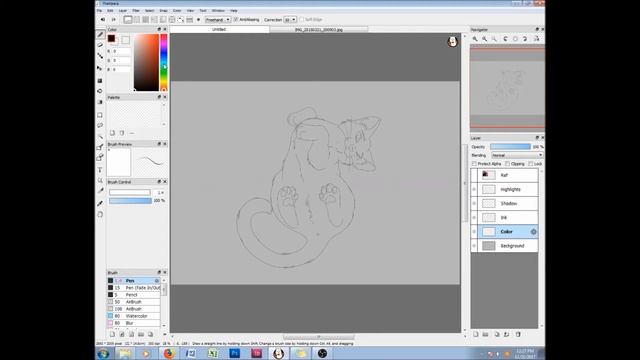Image resolution: width=640 pixels, height=360 pixels.
Task: Duplicate the current layer
Action: tap(497, 334)
